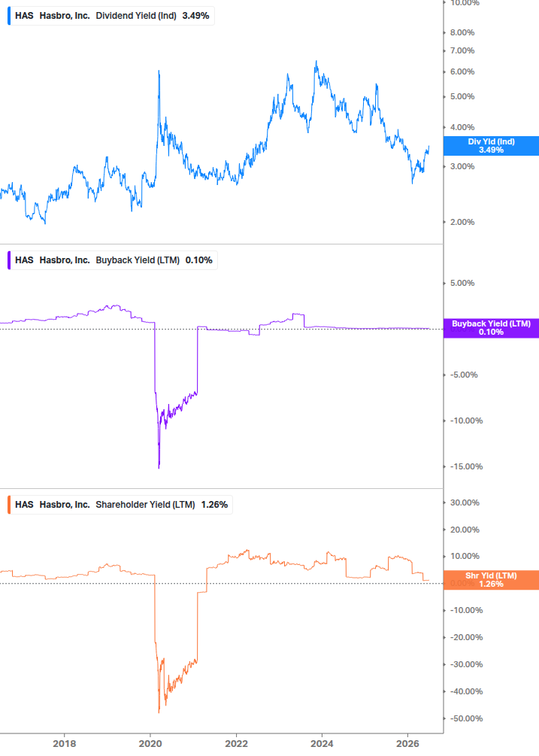Click the -50.00% tick on shareholder yield axis
Image resolution: width=539 pixels, height=756 pixels.
coord(466,718)
